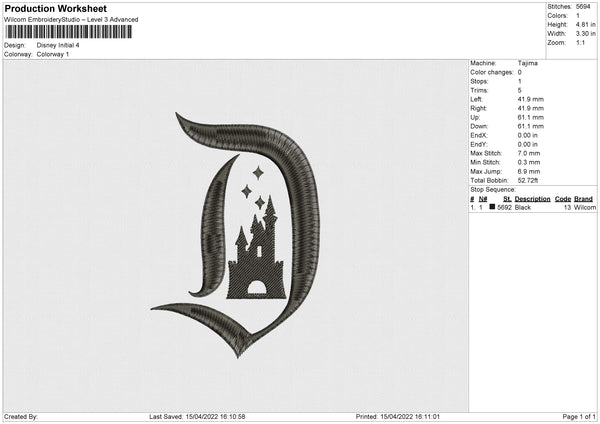
Task: Click the thread code 13
Action: 567,207
